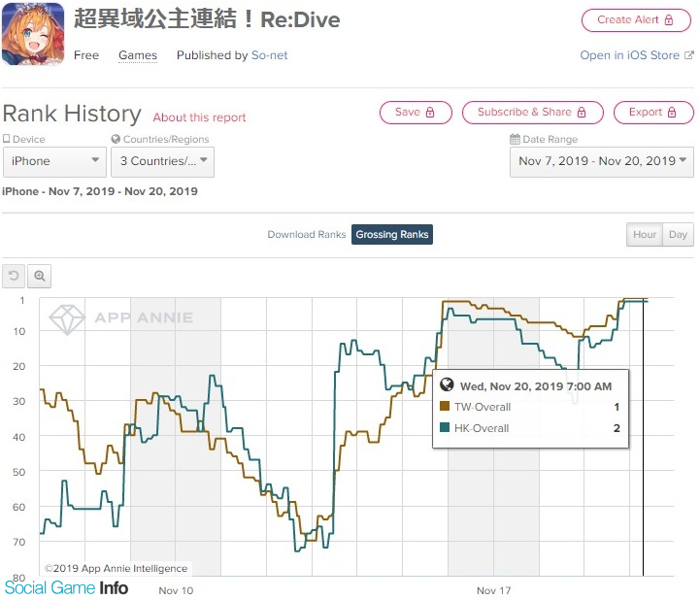Click Subscribe & Share button
700x600 pixels.
coord(533,113)
